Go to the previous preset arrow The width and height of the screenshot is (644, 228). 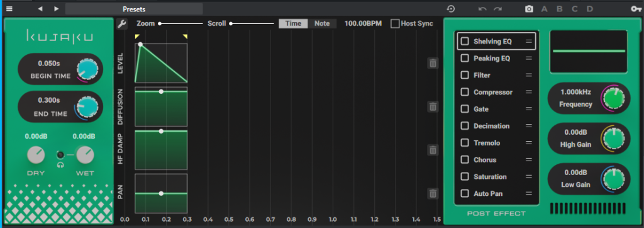pyautogui.click(x=40, y=9)
